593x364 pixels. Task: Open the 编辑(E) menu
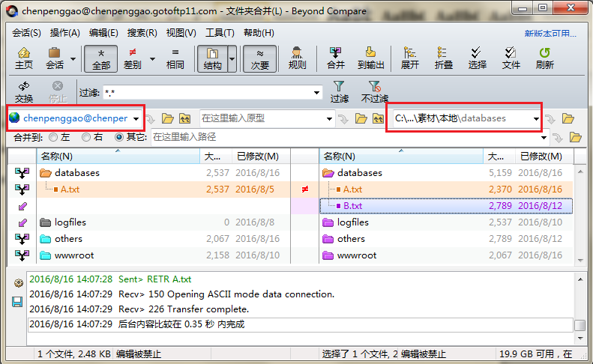[103, 33]
